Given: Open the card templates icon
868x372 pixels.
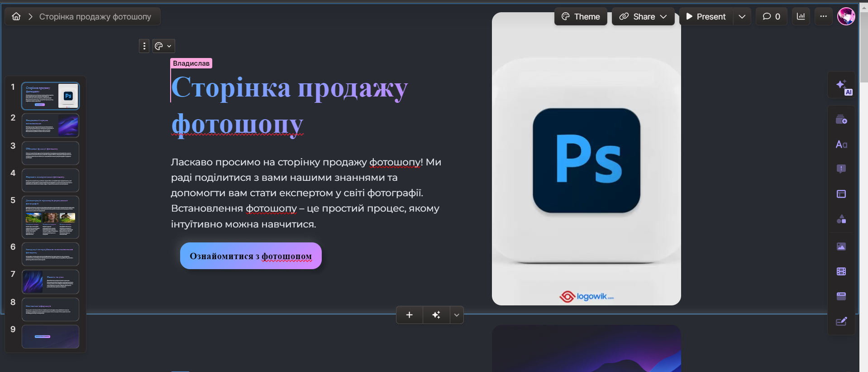Looking at the screenshot, I should coord(841,120).
